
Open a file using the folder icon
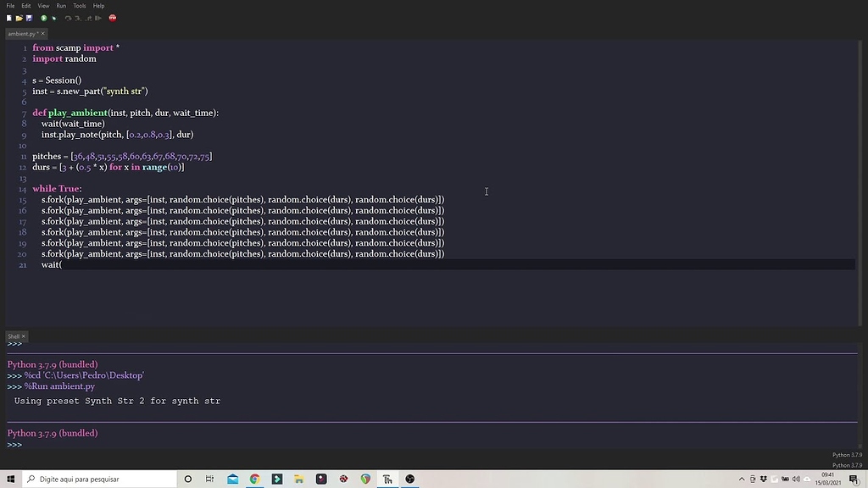click(19, 19)
